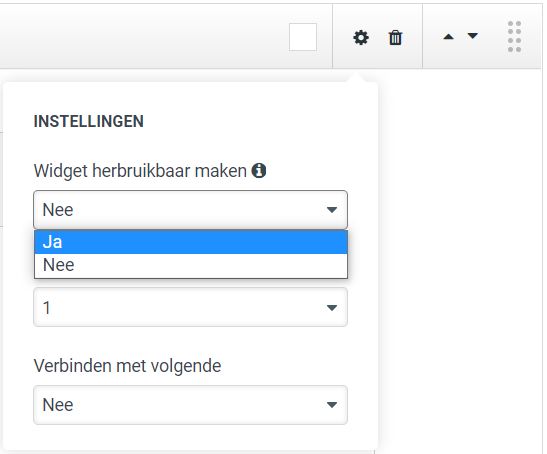The width and height of the screenshot is (547, 454).
Task: Show info about Widget herbruikbaar maken
Action: pyautogui.click(x=259, y=171)
